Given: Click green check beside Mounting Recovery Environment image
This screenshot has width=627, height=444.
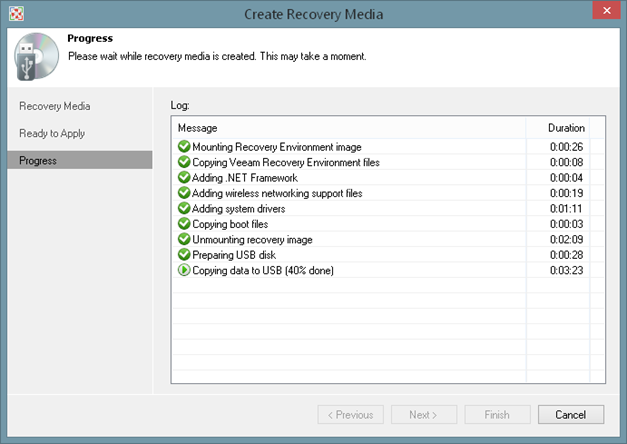Looking at the screenshot, I should pos(184,147).
